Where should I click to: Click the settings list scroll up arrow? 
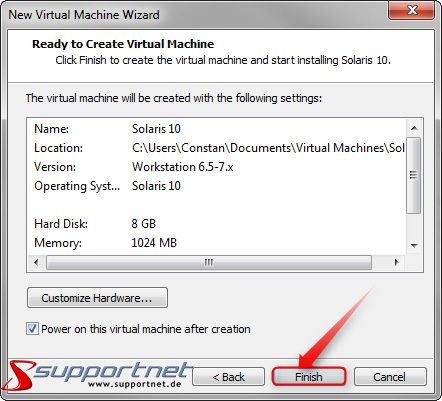point(414,128)
